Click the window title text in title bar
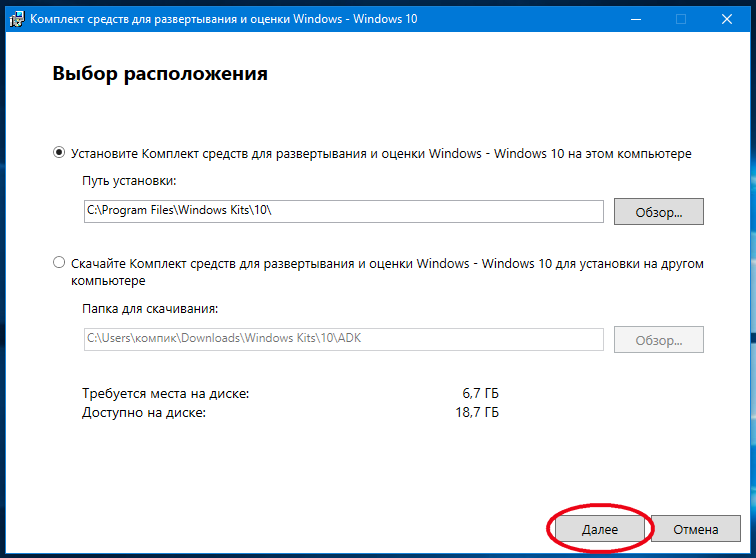756x558 pixels. point(224,19)
